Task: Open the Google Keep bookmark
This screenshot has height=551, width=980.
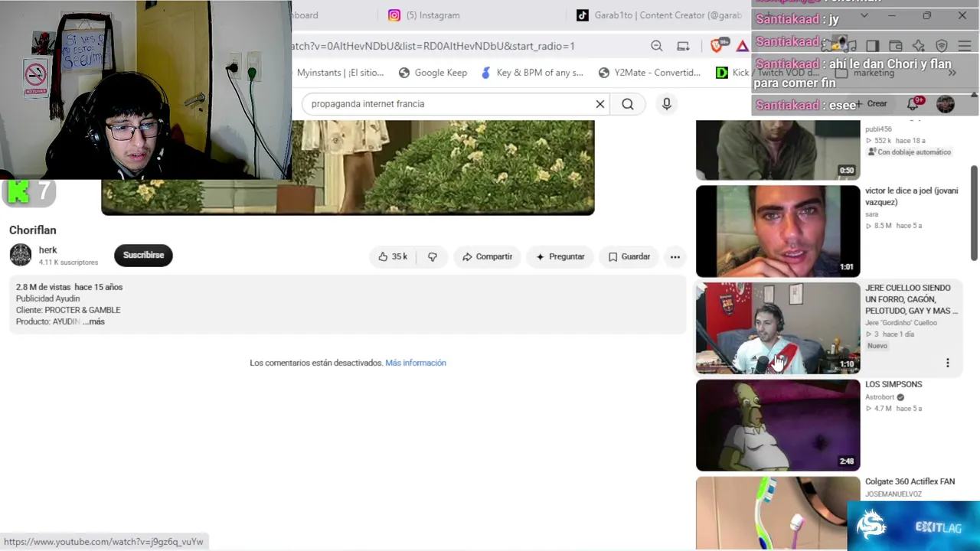Action: coord(433,73)
